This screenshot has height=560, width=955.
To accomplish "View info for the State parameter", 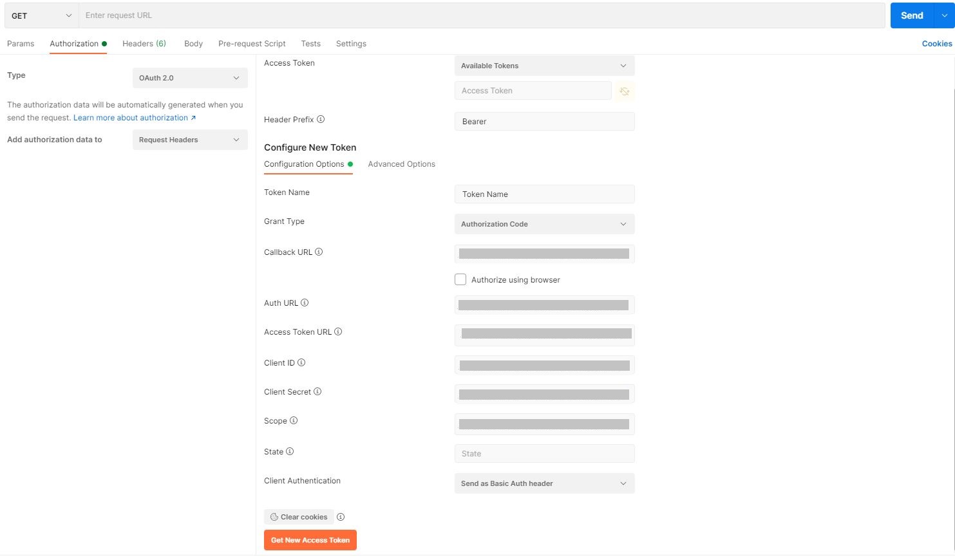I will [x=290, y=451].
